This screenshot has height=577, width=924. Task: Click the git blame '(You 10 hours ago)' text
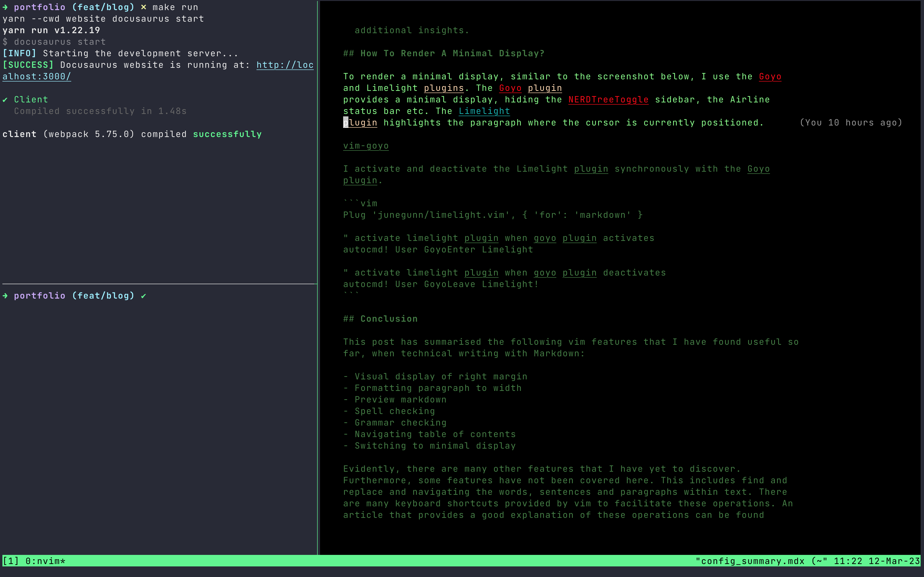click(851, 123)
